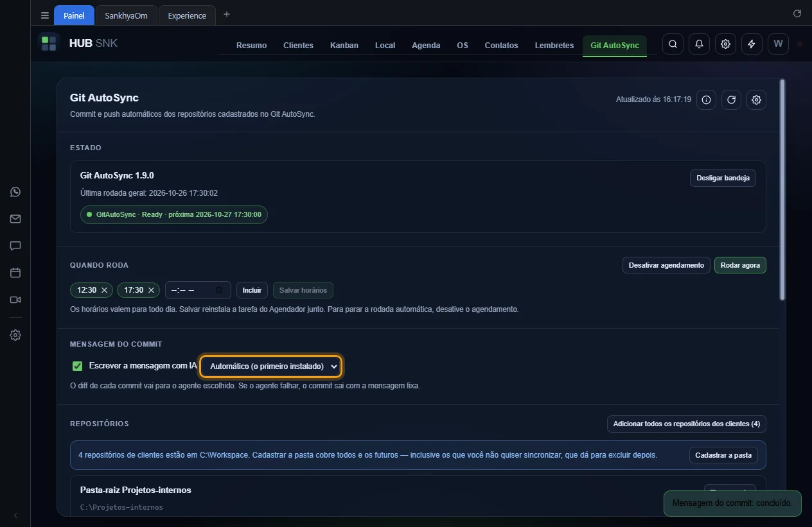
Task: Click 'Desativar agendamento' button
Action: tap(666, 265)
